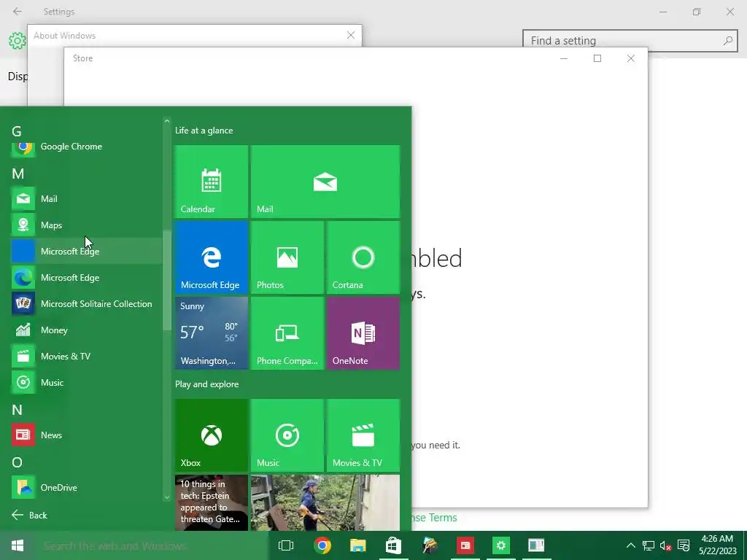Open the News app
747x560 pixels.
click(x=86, y=435)
